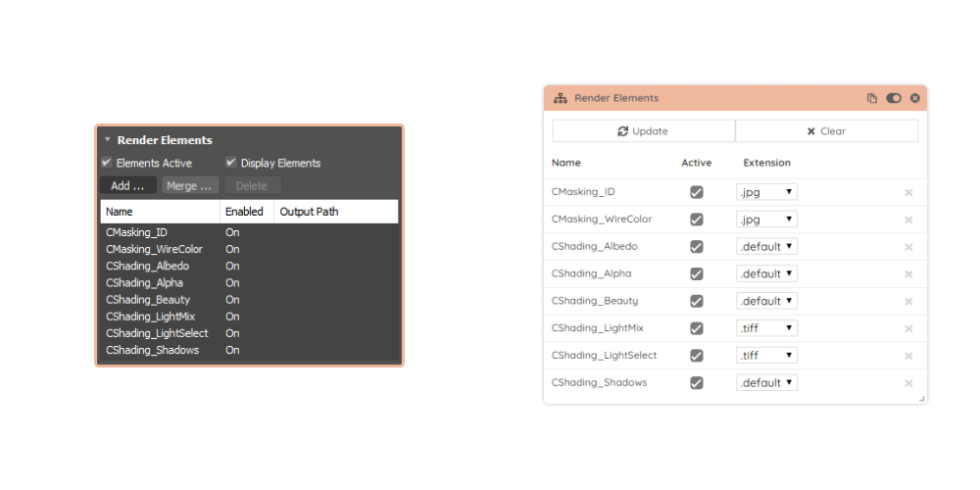Uncheck Active for CShading_Alpha
Screen dimensions: 980x490
(696, 273)
